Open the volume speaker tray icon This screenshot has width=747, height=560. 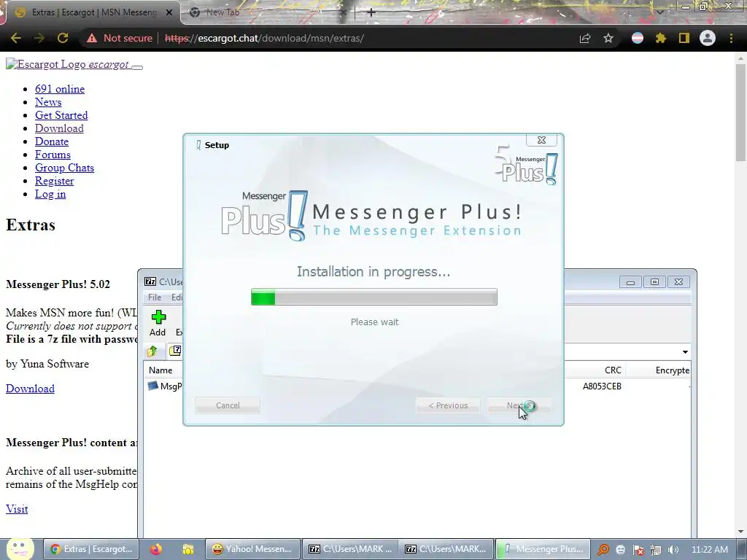(x=673, y=550)
